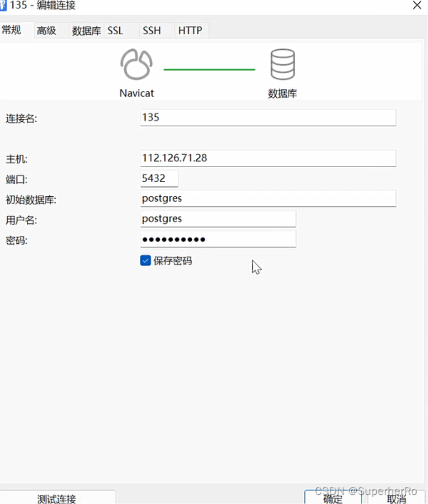
Task: Open the 数据库 tab
Action: click(x=86, y=31)
